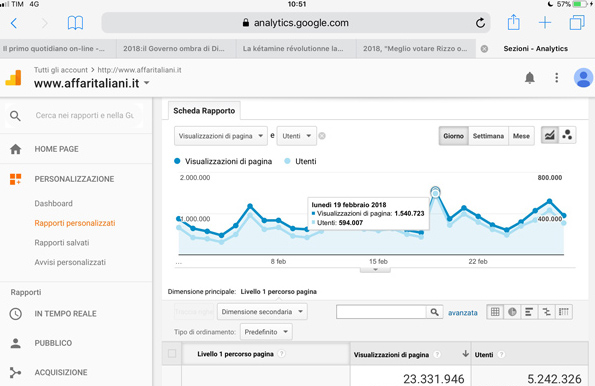The image size is (595, 386).
Task: Toggle the table header select-all checkbox
Action: 172,354
